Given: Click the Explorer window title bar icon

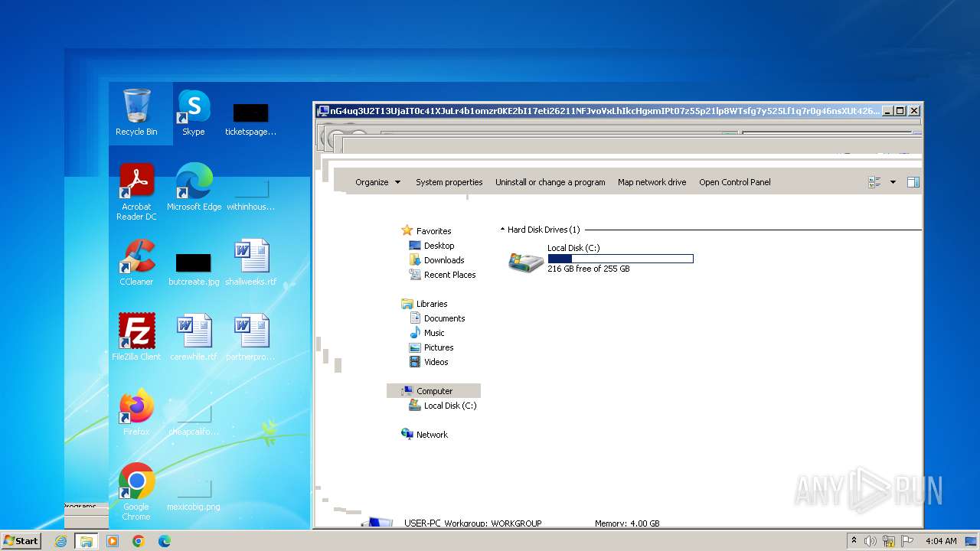Looking at the screenshot, I should coord(323,111).
